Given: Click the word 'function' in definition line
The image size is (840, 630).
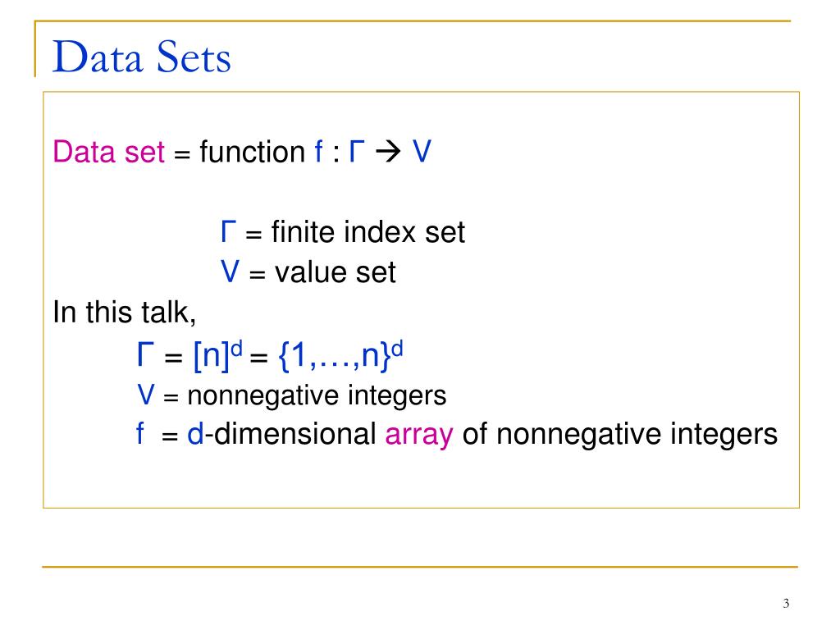Looking at the screenshot, I should click(253, 152).
